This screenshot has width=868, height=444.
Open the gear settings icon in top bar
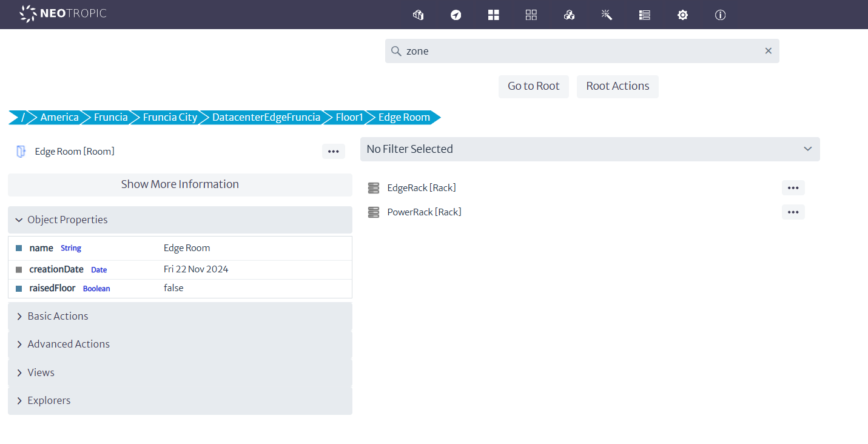(x=682, y=15)
